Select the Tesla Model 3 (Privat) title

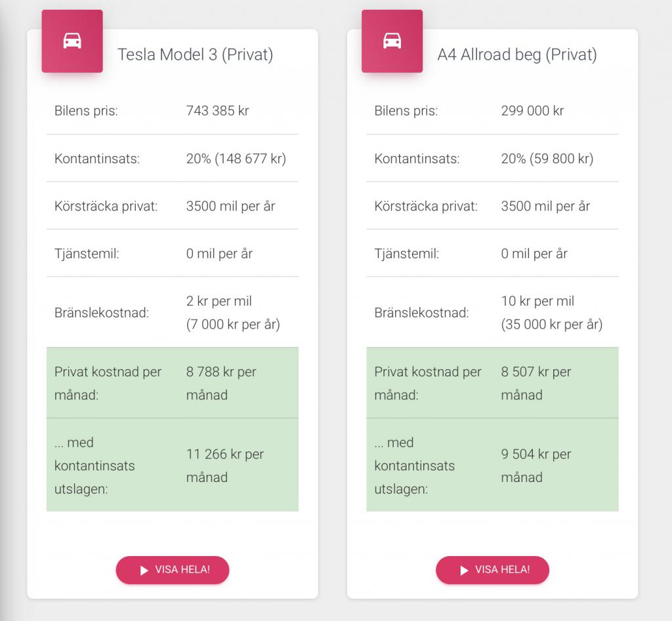(x=195, y=55)
